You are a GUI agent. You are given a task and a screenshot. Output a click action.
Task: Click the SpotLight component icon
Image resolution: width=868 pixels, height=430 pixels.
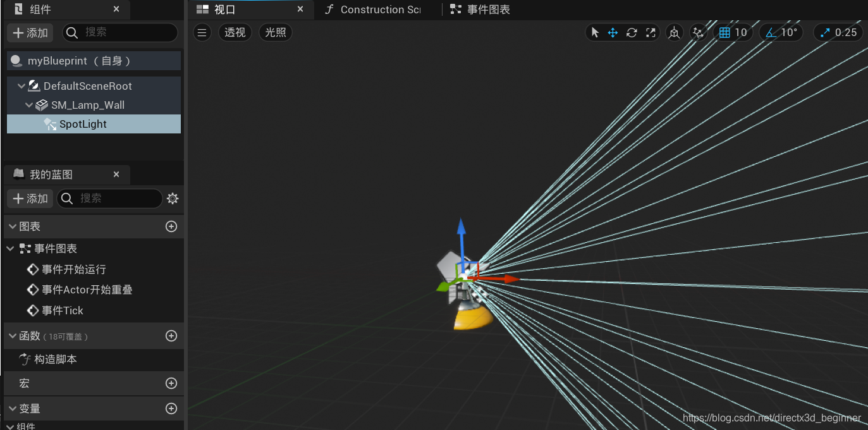click(50, 124)
